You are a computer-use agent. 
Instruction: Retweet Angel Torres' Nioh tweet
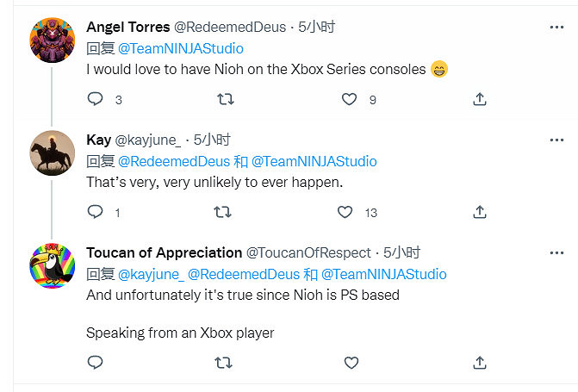pos(226,99)
